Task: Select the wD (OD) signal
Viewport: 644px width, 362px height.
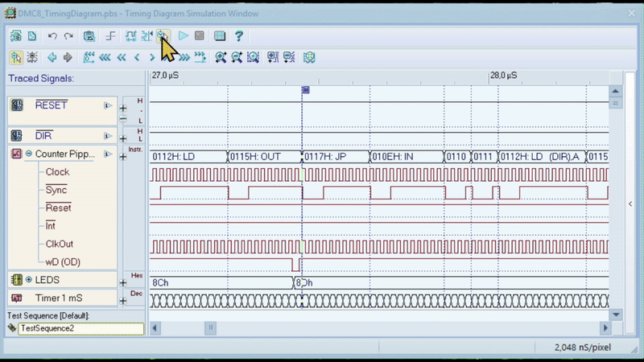Action: pyautogui.click(x=63, y=262)
